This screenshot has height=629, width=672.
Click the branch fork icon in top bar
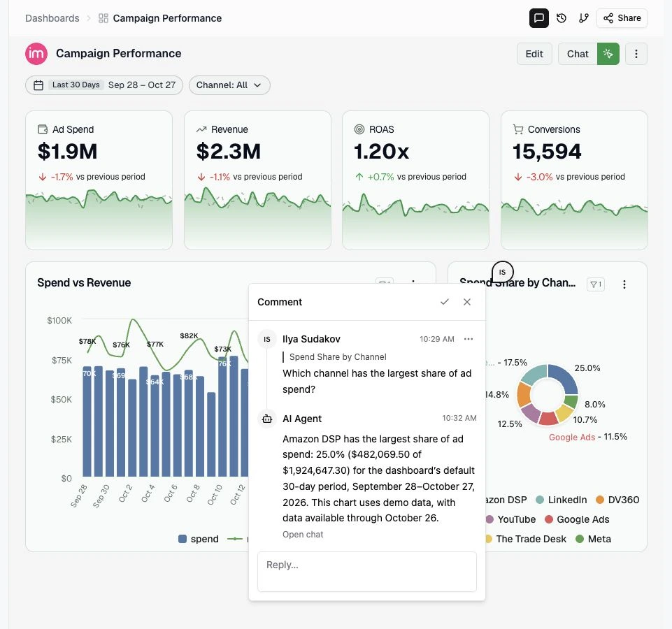click(x=583, y=18)
